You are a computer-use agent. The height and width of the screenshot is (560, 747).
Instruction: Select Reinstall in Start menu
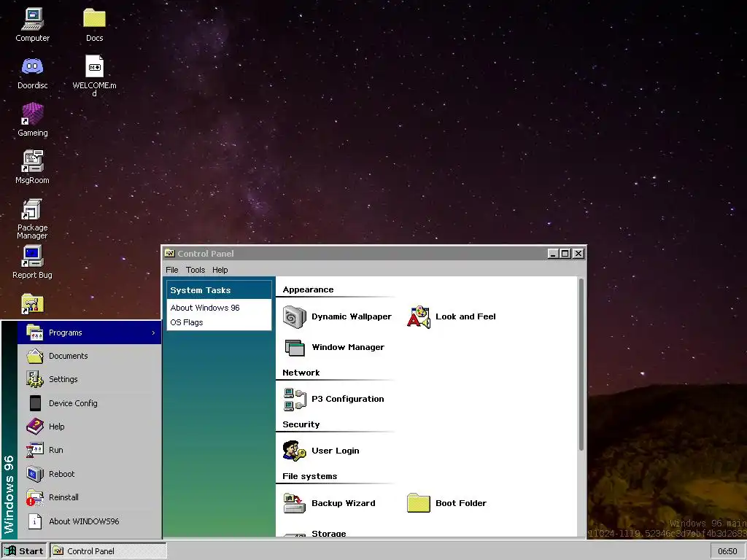click(90, 497)
